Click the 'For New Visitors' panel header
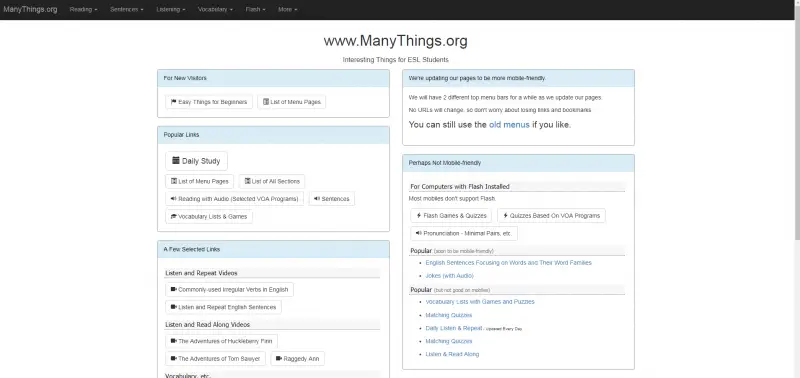Viewport: 800px width, 378px height. tap(273, 78)
